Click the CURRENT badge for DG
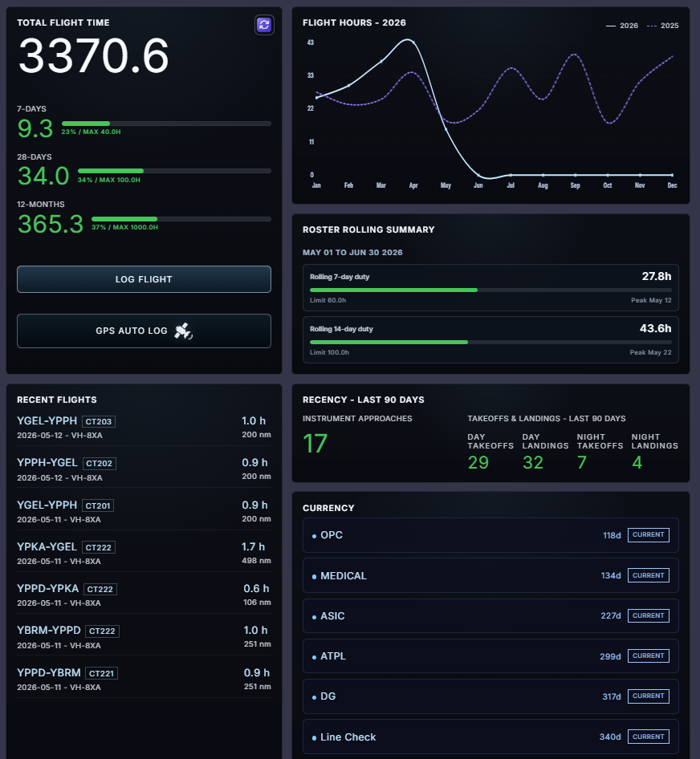The image size is (700, 759). pos(648,696)
